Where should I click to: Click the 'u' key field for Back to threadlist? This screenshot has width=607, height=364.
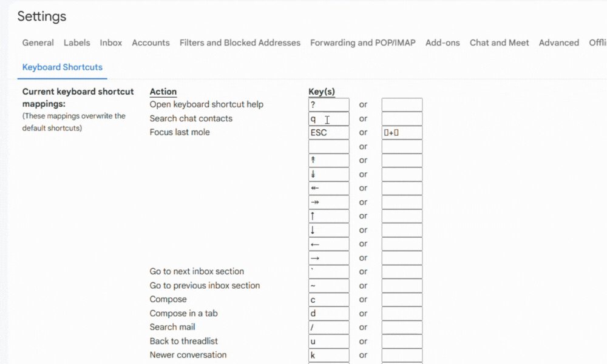click(x=328, y=342)
